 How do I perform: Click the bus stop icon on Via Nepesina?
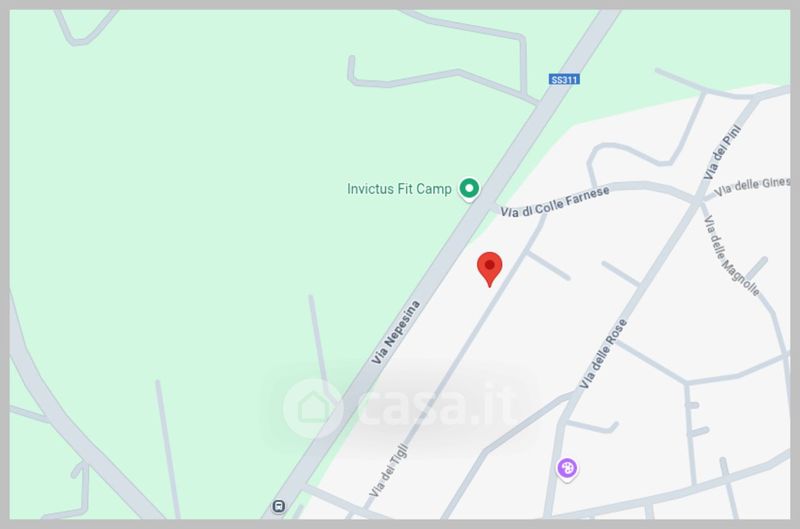(x=279, y=506)
